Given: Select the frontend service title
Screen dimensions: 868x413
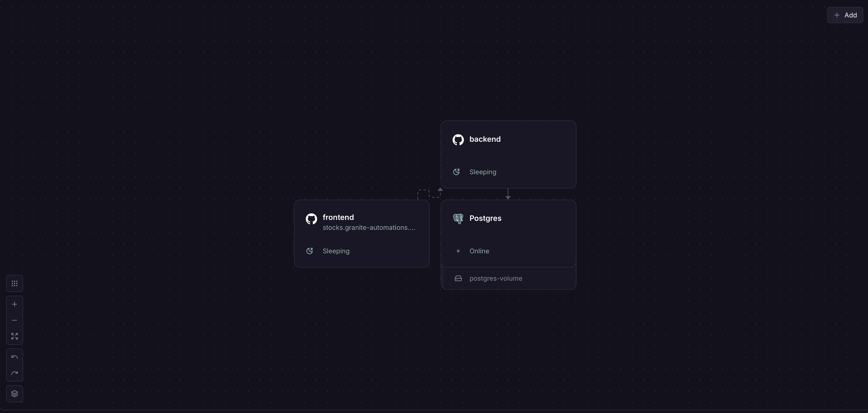Looking at the screenshot, I should point(338,217).
